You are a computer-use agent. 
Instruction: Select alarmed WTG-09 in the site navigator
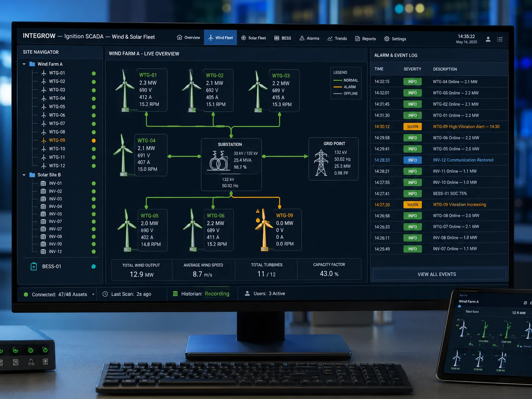click(57, 140)
